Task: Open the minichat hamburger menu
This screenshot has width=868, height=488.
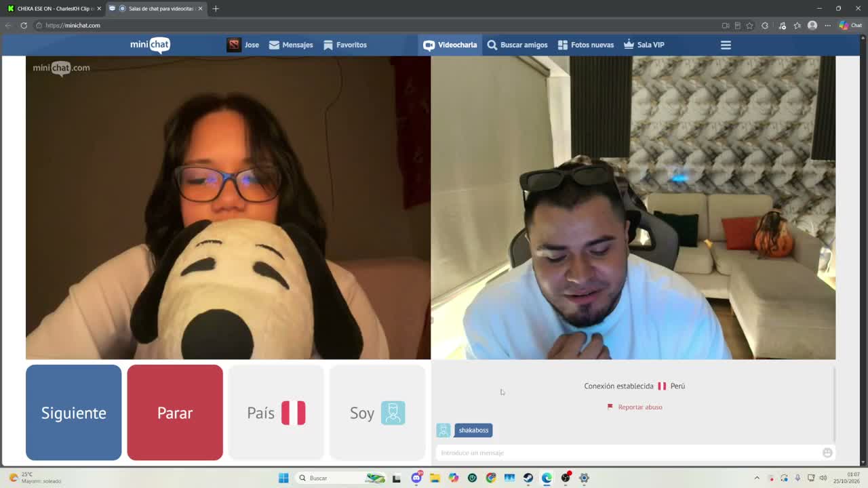Action: 726,45
